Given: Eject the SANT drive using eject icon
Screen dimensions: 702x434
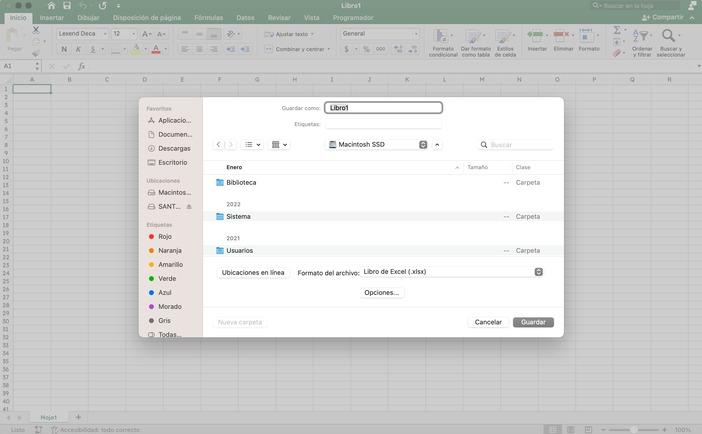Looking at the screenshot, I should pos(189,206).
